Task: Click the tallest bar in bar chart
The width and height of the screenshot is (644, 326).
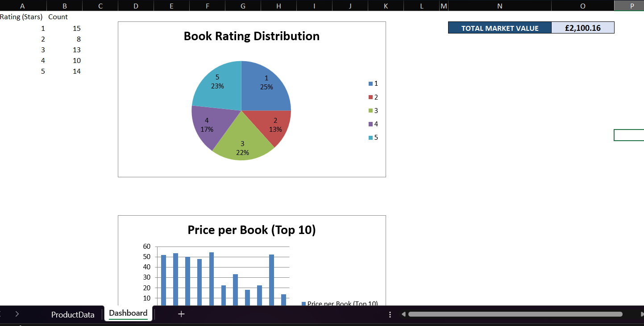Action: click(x=212, y=279)
